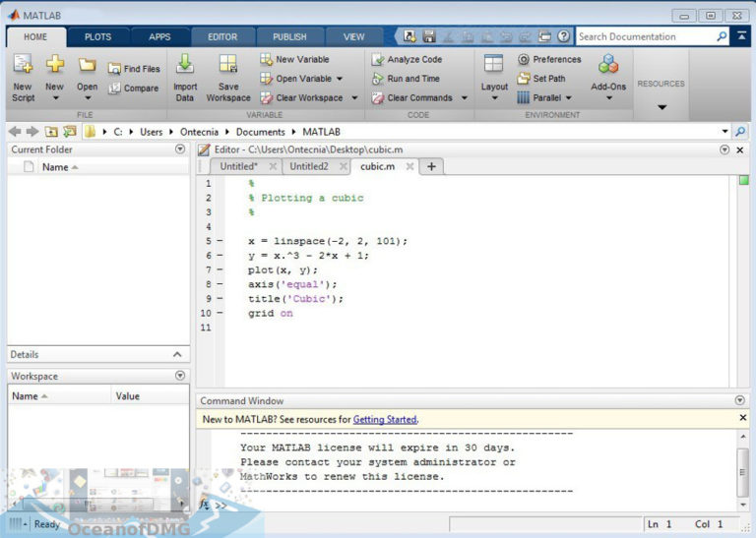Click the Documents folder in address path
Image resolution: width=756 pixels, height=538 pixels.
(x=260, y=132)
